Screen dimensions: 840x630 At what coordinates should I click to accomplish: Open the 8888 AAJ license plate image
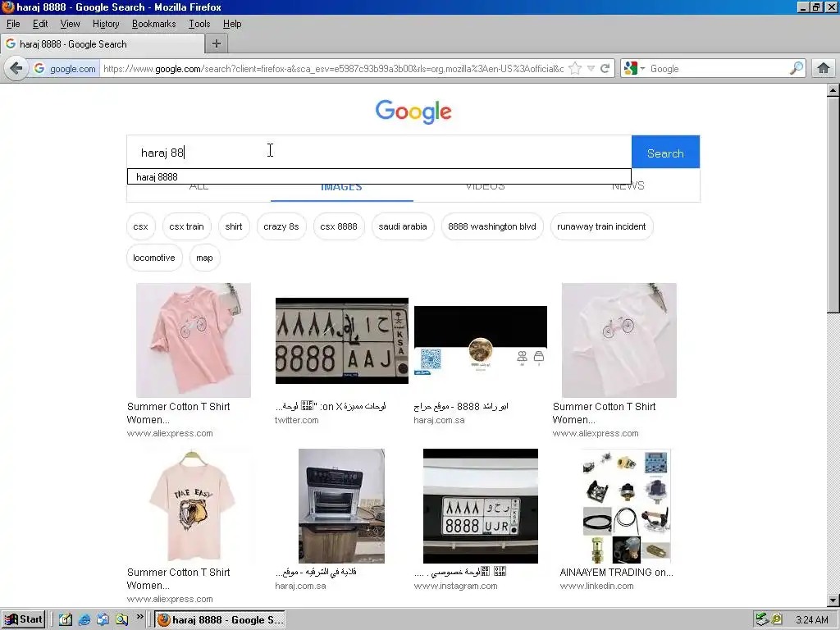[x=342, y=340]
